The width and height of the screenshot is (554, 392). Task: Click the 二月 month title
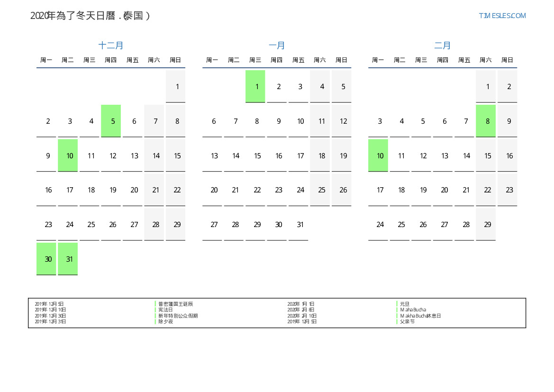(x=443, y=46)
